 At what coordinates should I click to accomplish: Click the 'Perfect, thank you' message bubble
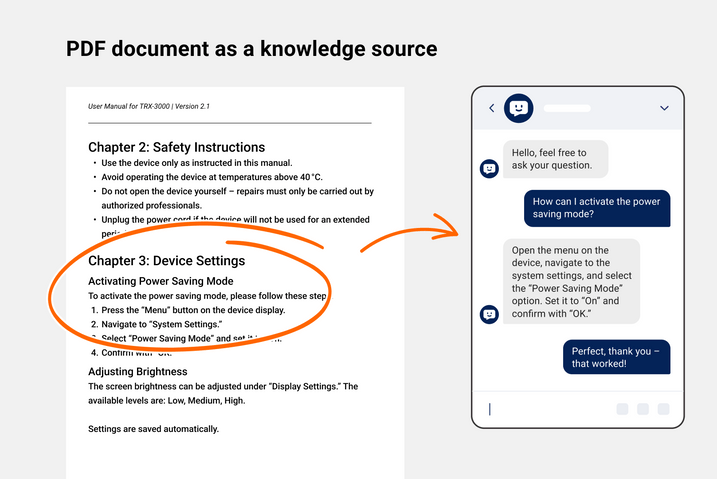coord(616,357)
